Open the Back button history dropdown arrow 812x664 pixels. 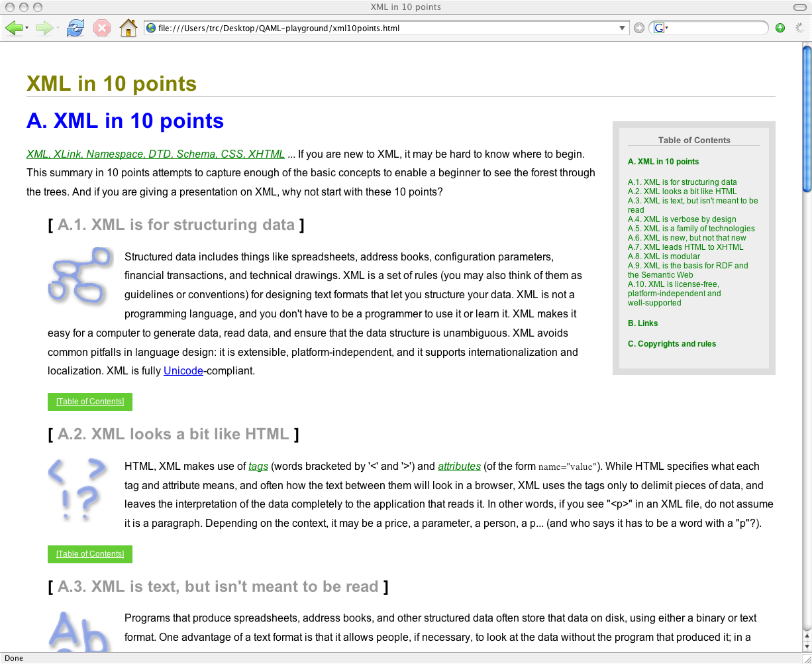click(x=26, y=28)
